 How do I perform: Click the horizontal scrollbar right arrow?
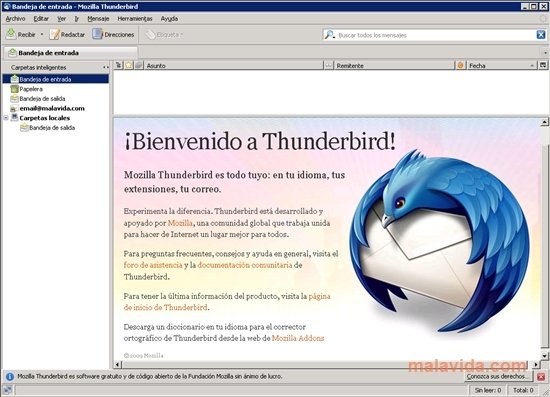coord(536,364)
